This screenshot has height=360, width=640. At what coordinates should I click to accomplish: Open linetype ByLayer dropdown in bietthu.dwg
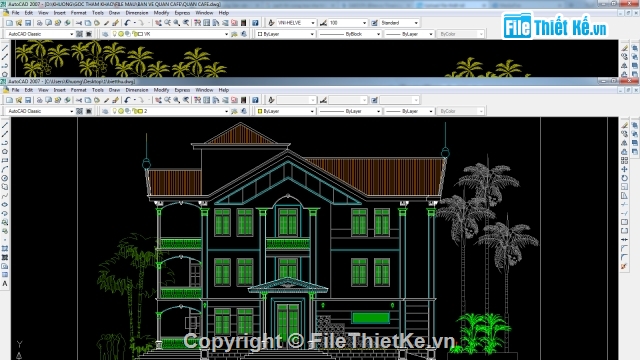pyautogui.click(x=349, y=111)
